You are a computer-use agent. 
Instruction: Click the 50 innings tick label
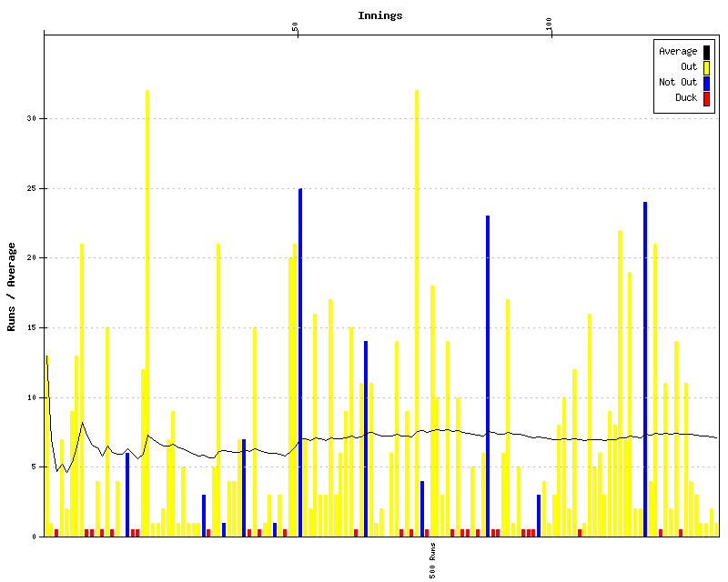[x=296, y=27]
